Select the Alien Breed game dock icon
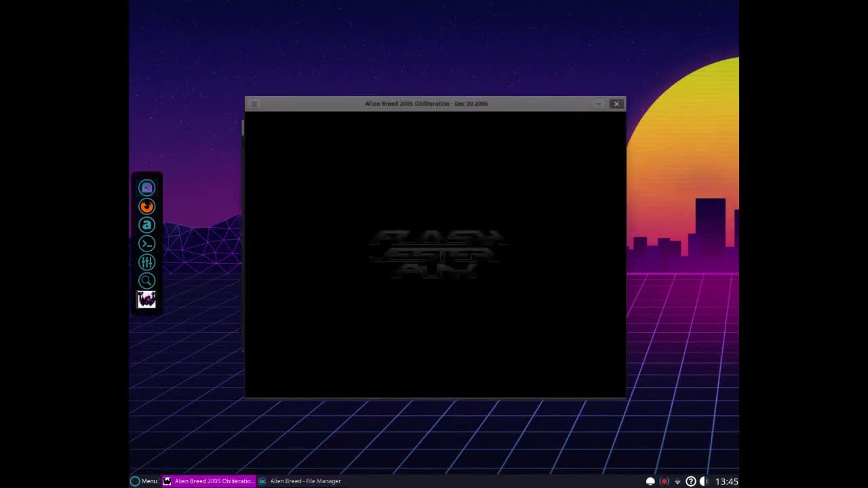The image size is (868, 488). 146,299
